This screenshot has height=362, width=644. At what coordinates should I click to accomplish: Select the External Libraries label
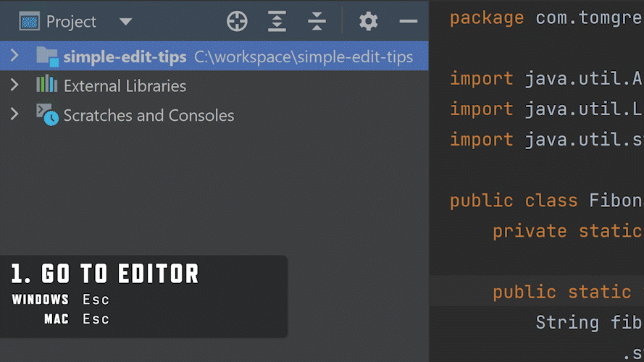coord(125,86)
